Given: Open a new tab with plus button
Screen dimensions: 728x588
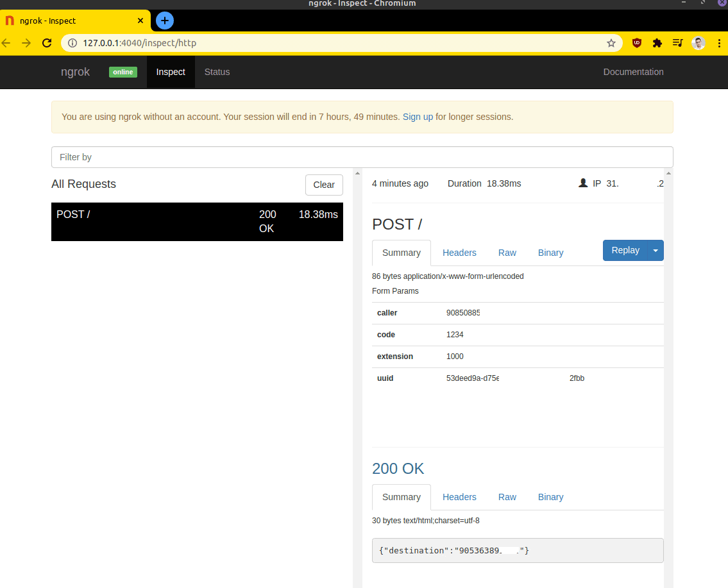Looking at the screenshot, I should click(165, 21).
